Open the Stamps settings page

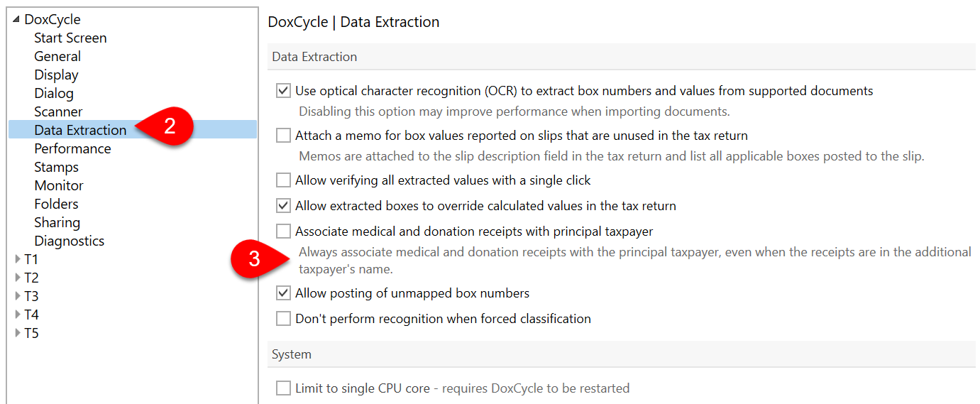click(56, 167)
